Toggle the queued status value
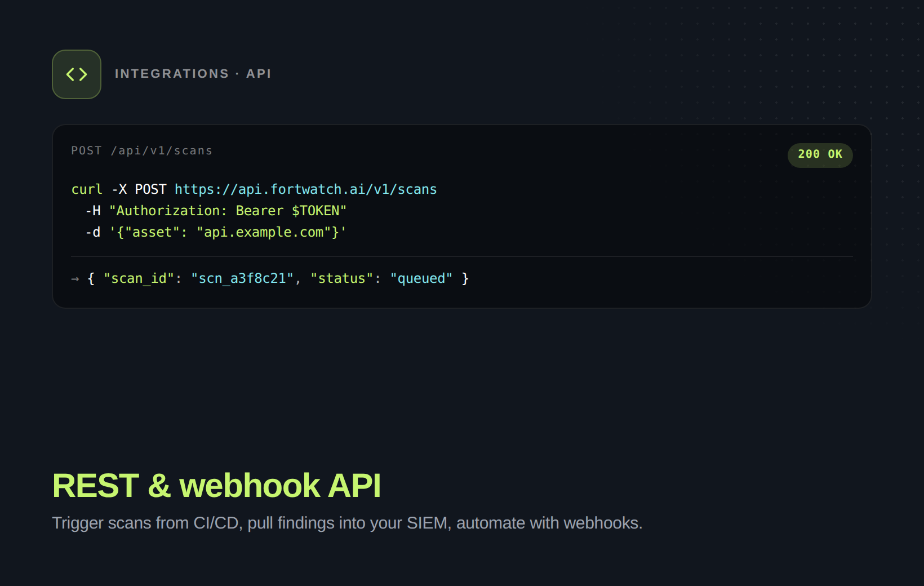The height and width of the screenshot is (586, 924). pyautogui.click(x=422, y=278)
